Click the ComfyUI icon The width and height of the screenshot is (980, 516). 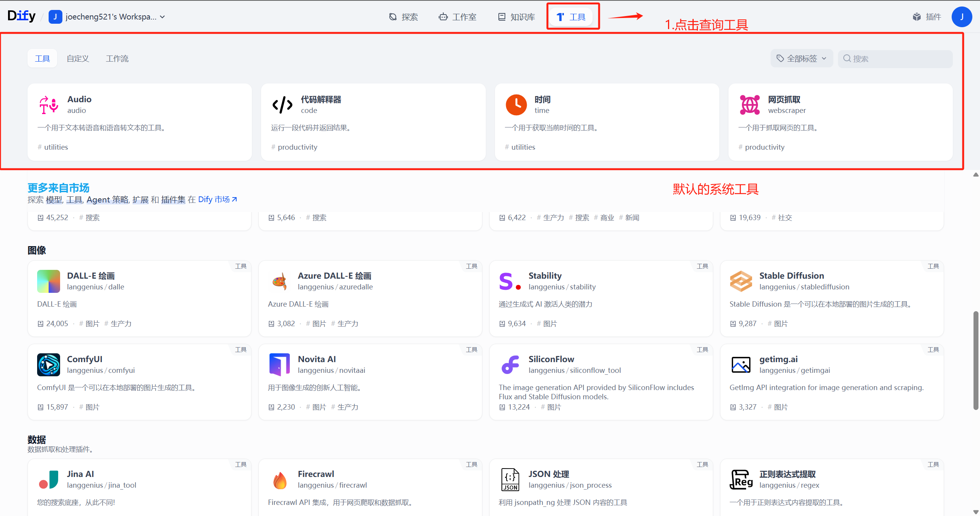click(49, 365)
